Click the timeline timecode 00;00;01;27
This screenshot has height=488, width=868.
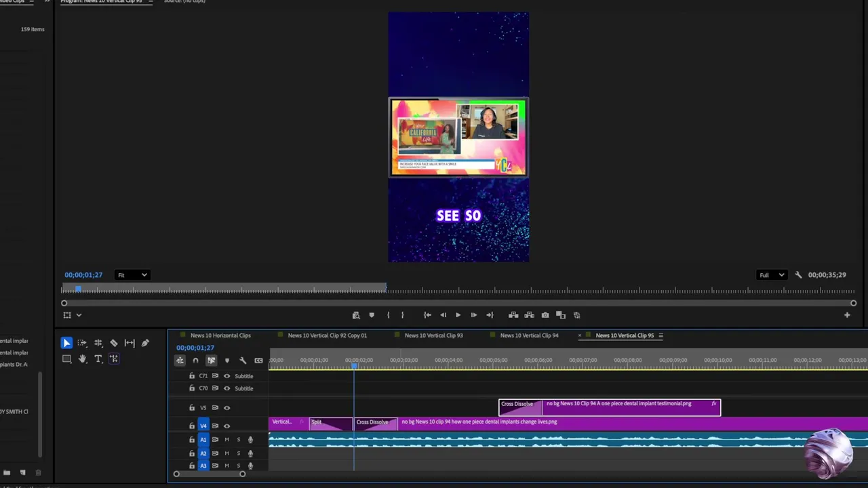tap(195, 348)
